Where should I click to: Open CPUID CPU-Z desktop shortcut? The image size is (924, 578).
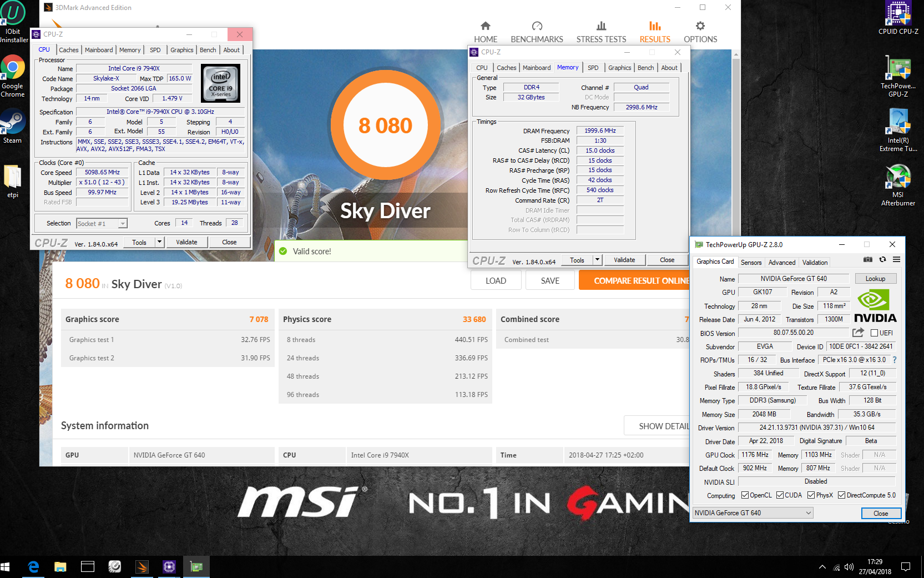pyautogui.click(x=898, y=18)
